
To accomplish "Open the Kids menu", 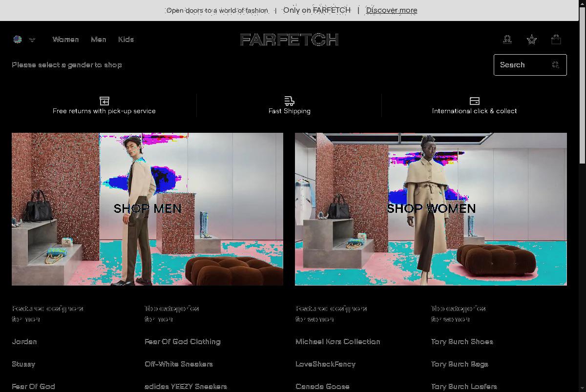I will coord(126,40).
